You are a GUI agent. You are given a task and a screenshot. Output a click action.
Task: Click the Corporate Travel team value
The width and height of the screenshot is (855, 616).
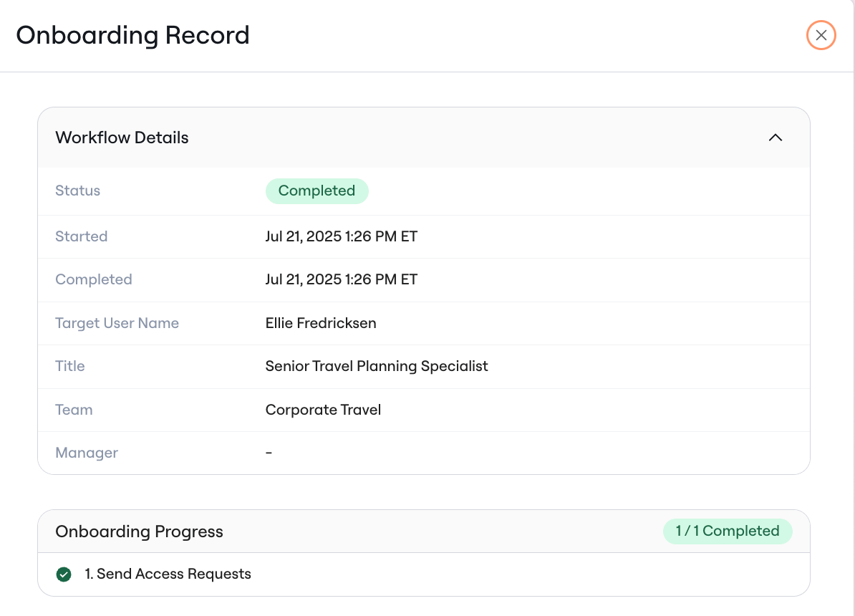(x=323, y=410)
